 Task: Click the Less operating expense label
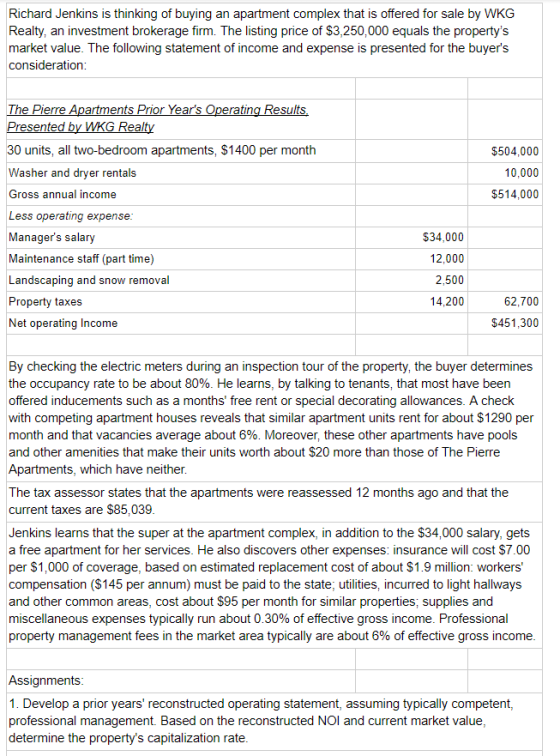click(x=70, y=216)
